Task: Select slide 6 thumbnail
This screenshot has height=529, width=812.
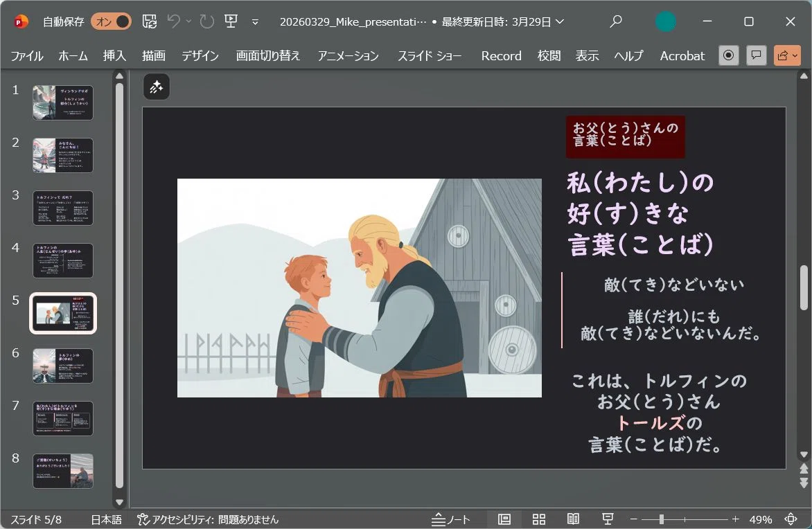Action: pos(62,366)
